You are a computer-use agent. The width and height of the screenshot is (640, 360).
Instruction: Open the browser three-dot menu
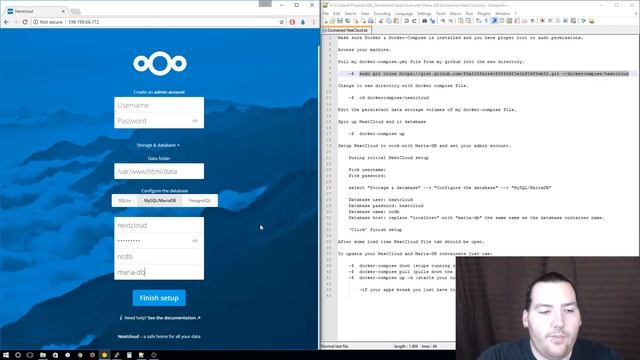pos(313,22)
